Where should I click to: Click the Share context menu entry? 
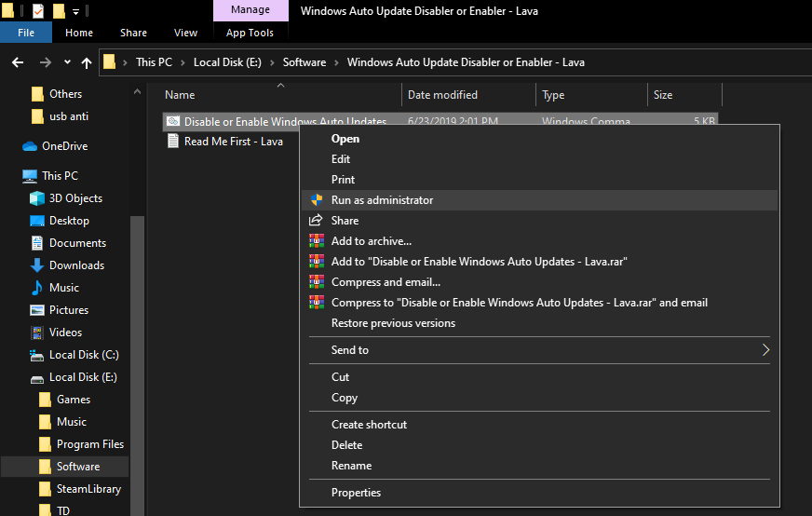(539, 221)
